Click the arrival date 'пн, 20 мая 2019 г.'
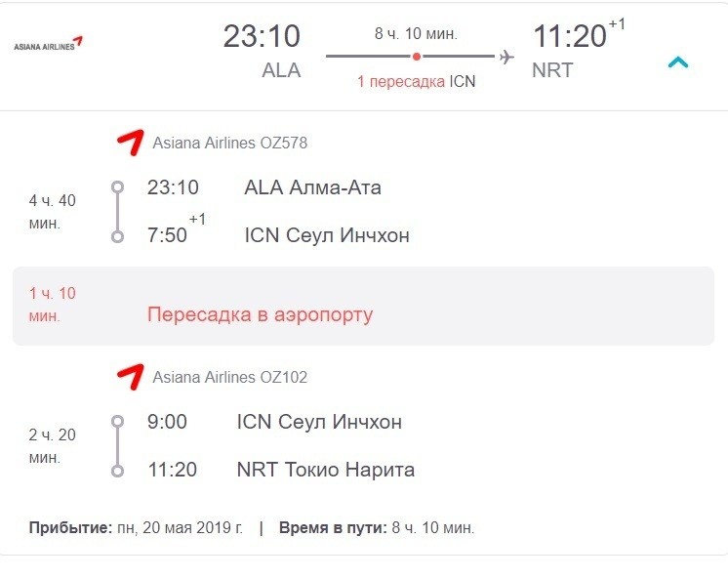Image resolution: width=728 pixels, height=579 pixels. tap(180, 528)
